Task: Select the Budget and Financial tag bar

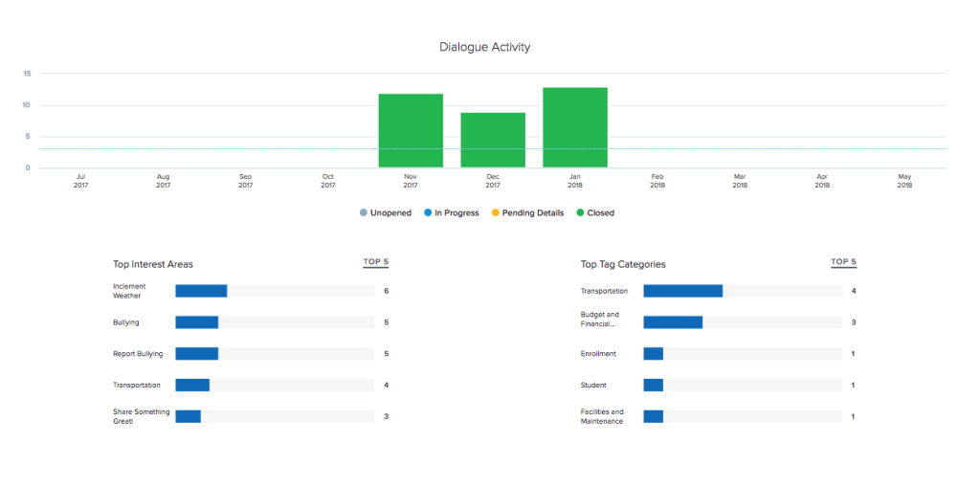Action: point(673,322)
